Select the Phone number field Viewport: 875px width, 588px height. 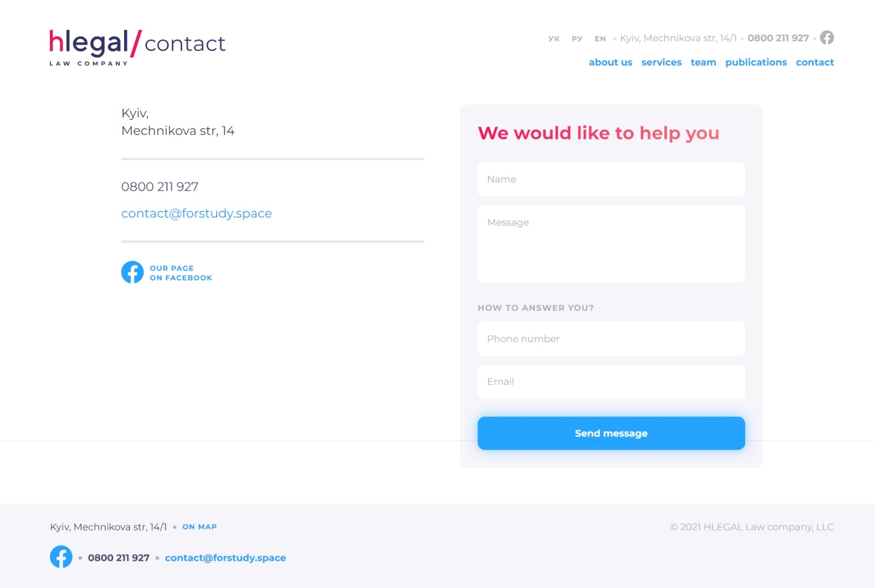coord(611,338)
